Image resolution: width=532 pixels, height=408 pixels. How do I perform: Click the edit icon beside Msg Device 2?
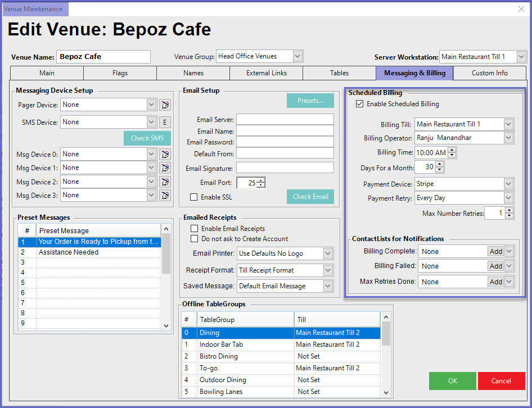tap(165, 182)
